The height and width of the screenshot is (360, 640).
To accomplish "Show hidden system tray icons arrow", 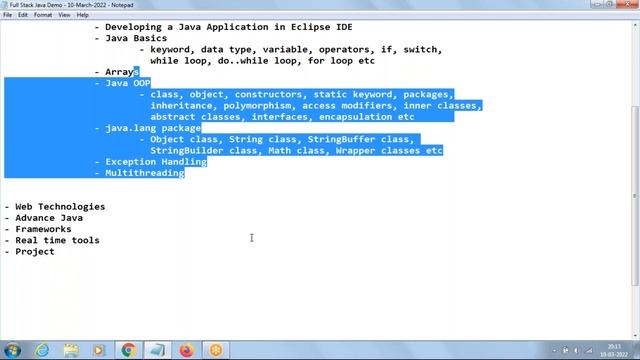I will [x=554, y=350].
